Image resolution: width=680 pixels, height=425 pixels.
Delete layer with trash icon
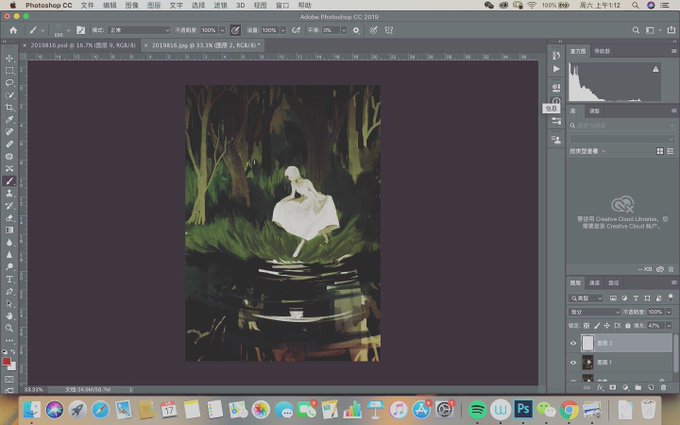point(664,387)
